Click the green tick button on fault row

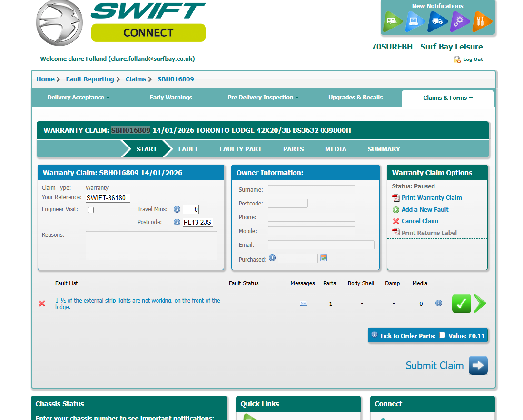point(461,303)
